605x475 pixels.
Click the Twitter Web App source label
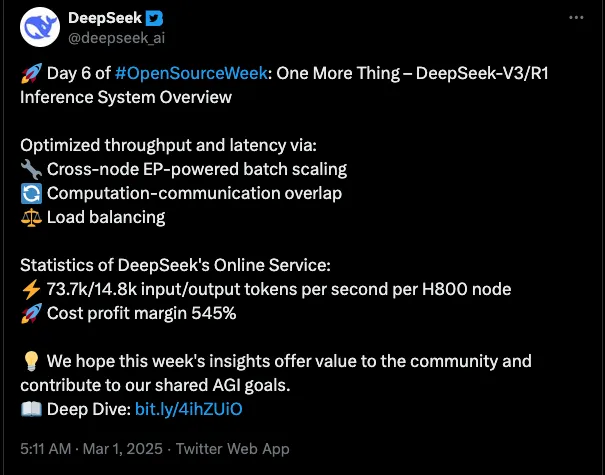[x=233, y=449]
